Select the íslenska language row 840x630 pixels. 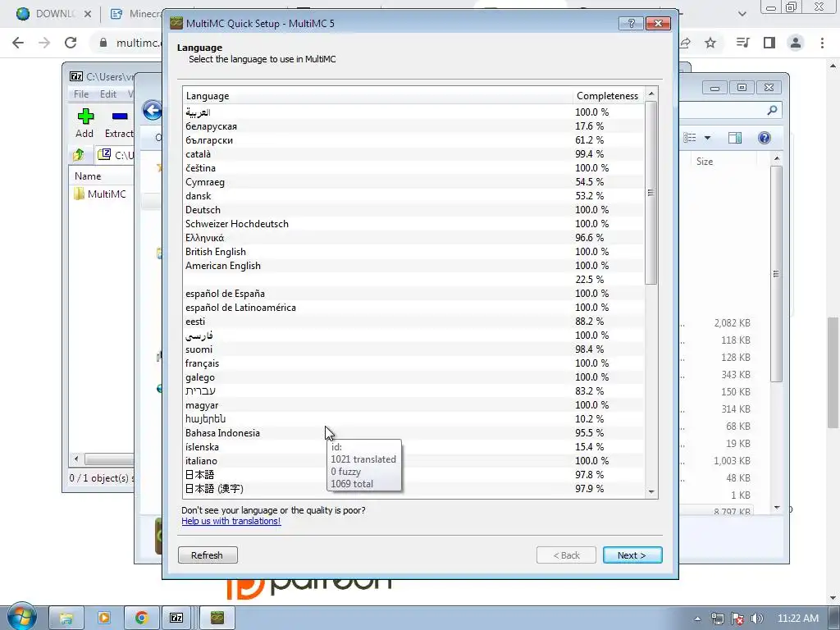pyautogui.click(x=413, y=446)
